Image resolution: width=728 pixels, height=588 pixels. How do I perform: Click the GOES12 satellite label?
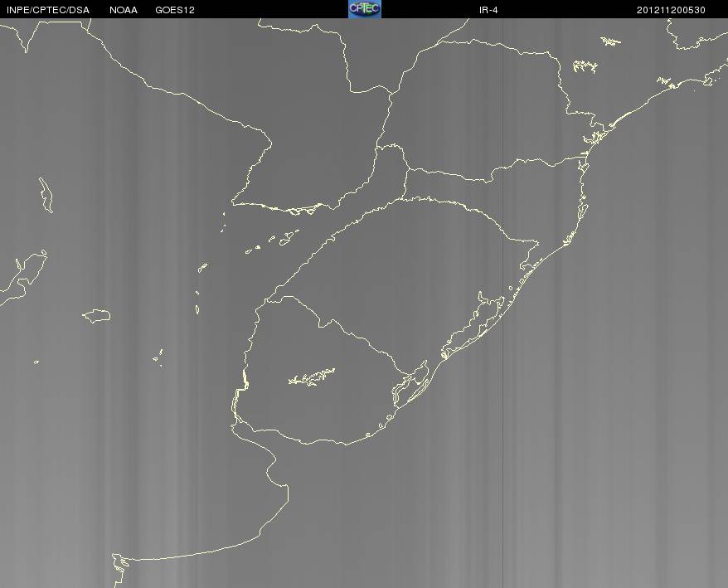(x=175, y=10)
